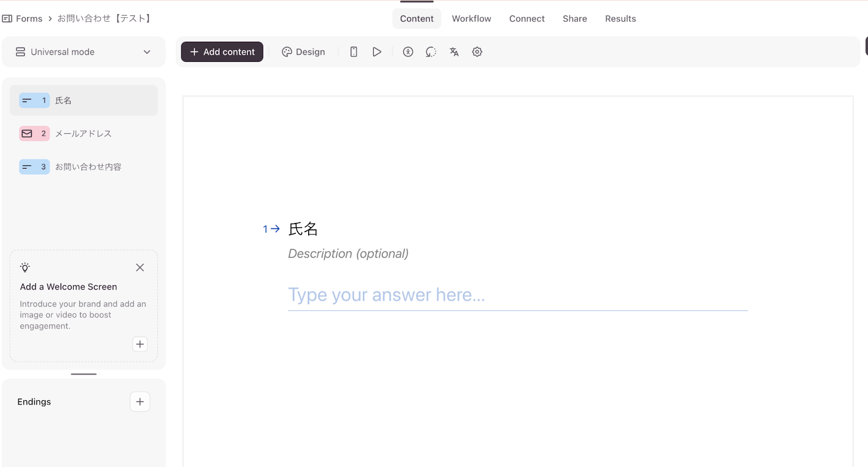Open form settings gear icon
The image size is (868, 467).
coord(477,52)
